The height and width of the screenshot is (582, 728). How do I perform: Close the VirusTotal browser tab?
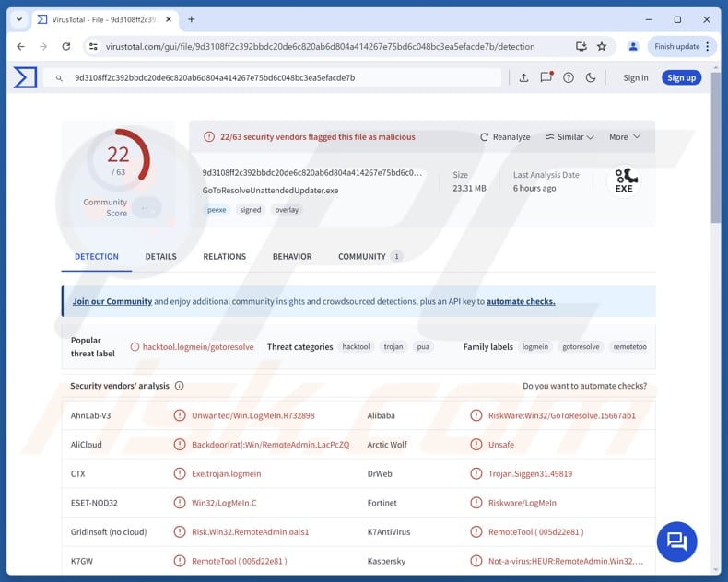click(169, 19)
